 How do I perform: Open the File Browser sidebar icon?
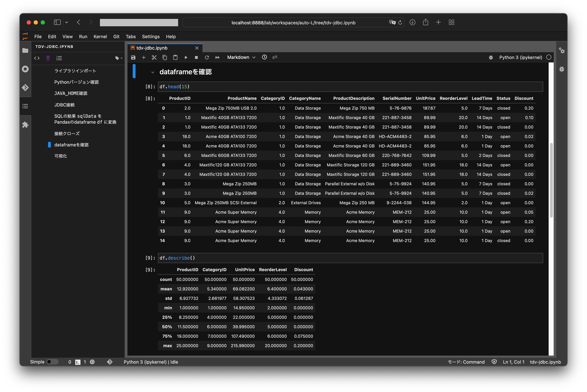point(25,50)
